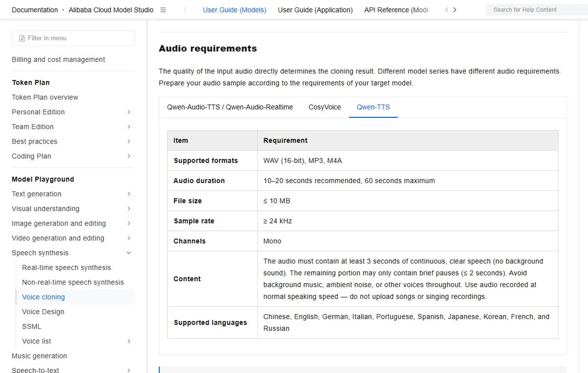Switch to Qwen-Audio-TTS / Qwen-Audio-Realtime tab
The image size is (588, 373).
tap(230, 107)
